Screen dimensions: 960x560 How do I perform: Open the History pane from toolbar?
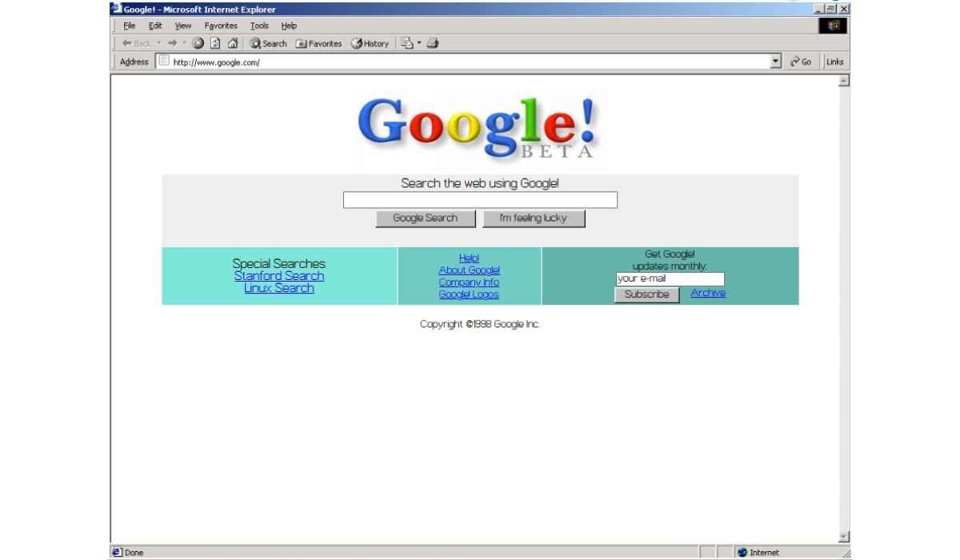pyautogui.click(x=369, y=43)
